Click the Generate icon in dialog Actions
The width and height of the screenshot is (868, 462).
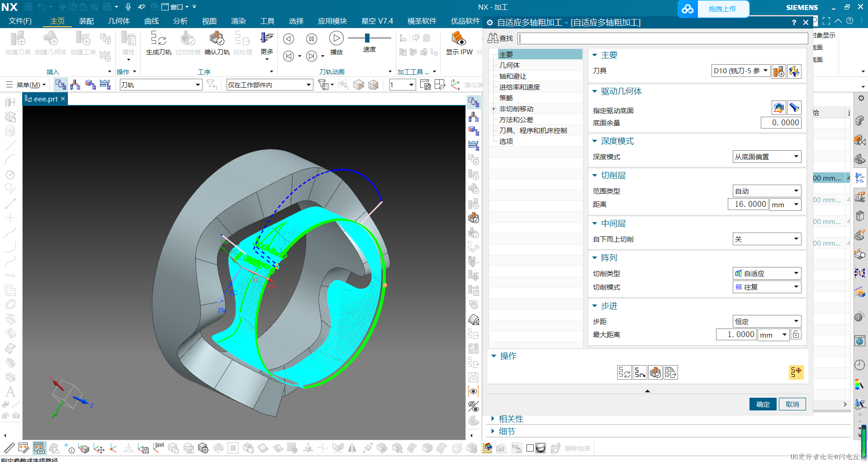pyautogui.click(x=624, y=372)
